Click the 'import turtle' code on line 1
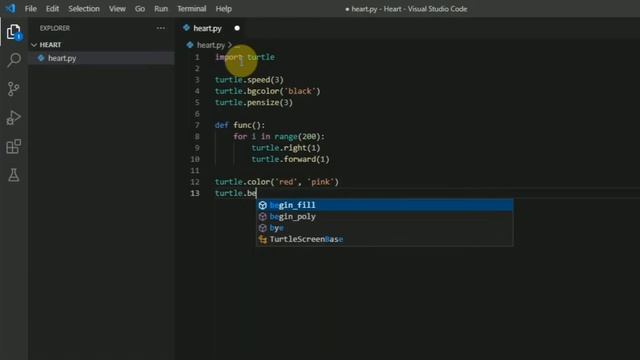Screen dimensions: 640x360 tap(245, 57)
